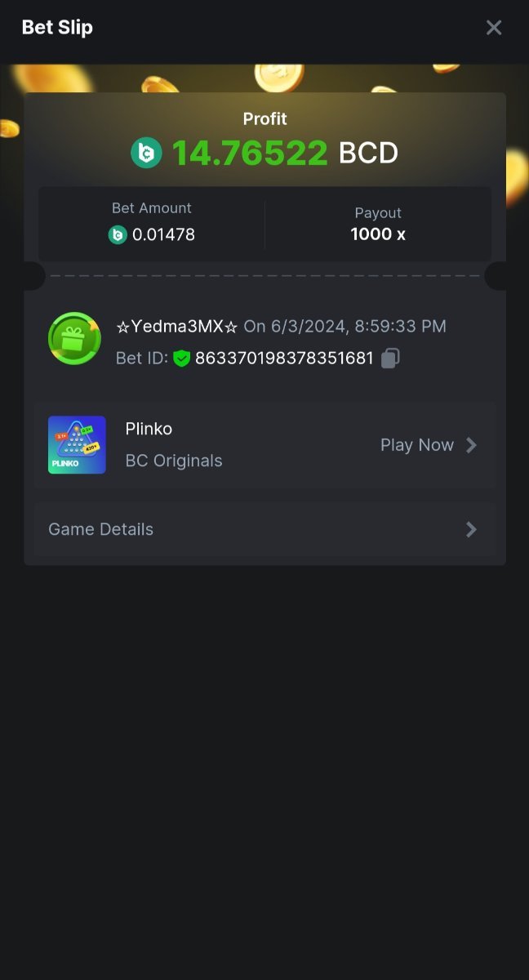529x980 pixels.
Task: Click the Game Details chevron arrow
Action: coord(471,529)
